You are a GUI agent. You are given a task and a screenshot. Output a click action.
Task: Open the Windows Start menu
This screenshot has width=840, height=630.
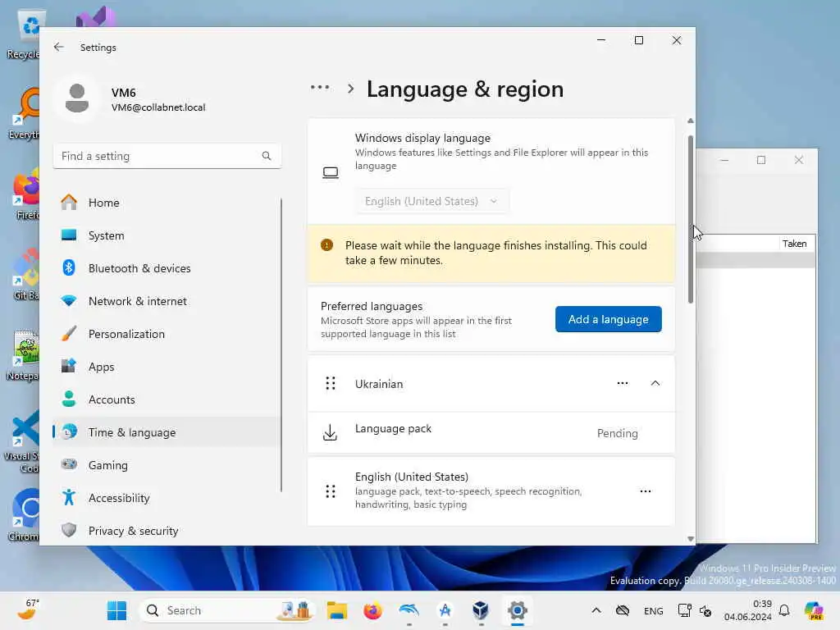(116, 610)
